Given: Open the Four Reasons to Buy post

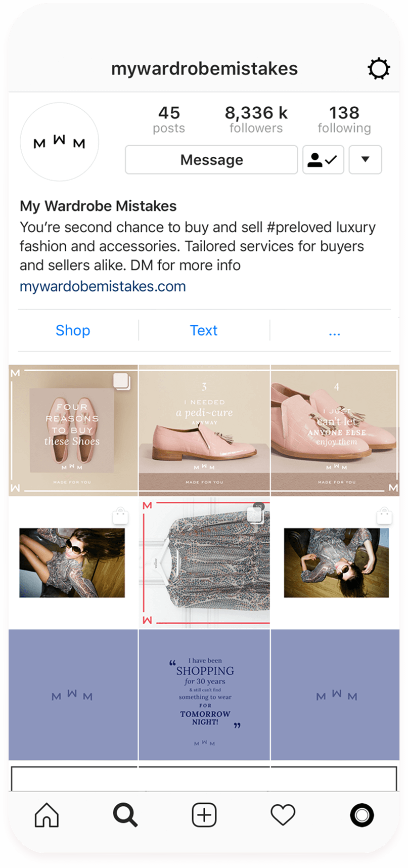Looking at the screenshot, I should [x=73, y=430].
